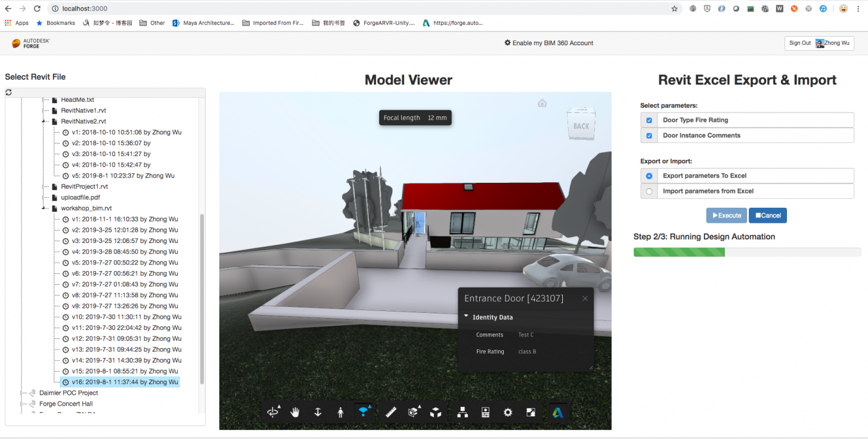The image size is (868, 439).
Task: Click the Design Automation progress bar
Action: coord(747,253)
